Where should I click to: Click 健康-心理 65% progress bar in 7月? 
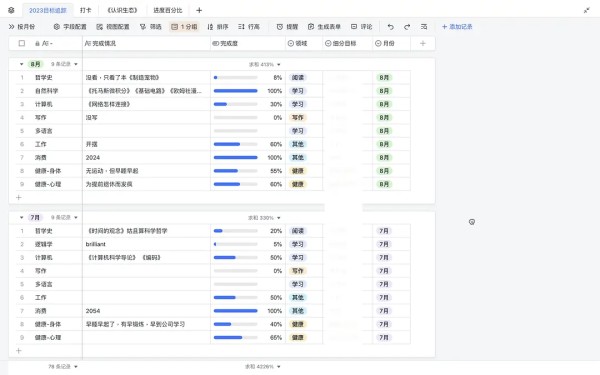[235, 338]
